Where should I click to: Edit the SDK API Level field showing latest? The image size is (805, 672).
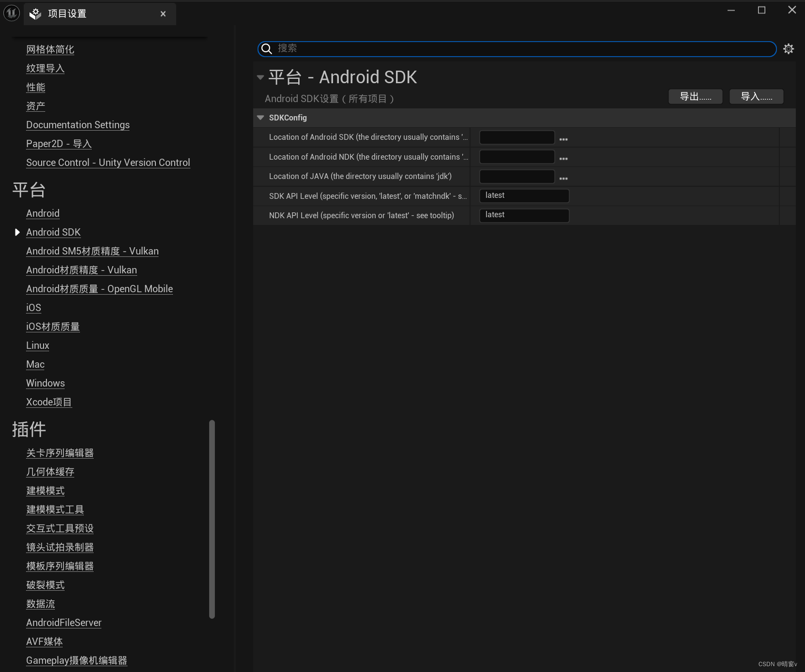(x=524, y=195)
